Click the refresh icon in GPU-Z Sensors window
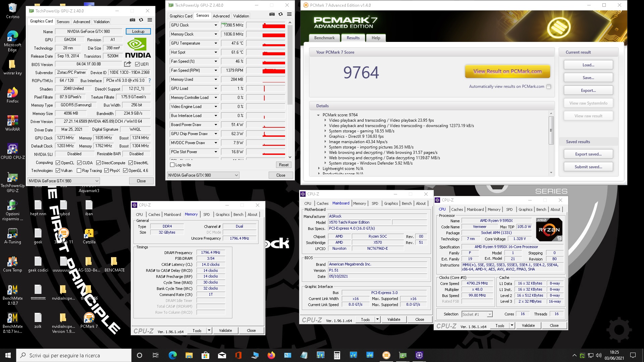 click(281, 14)
